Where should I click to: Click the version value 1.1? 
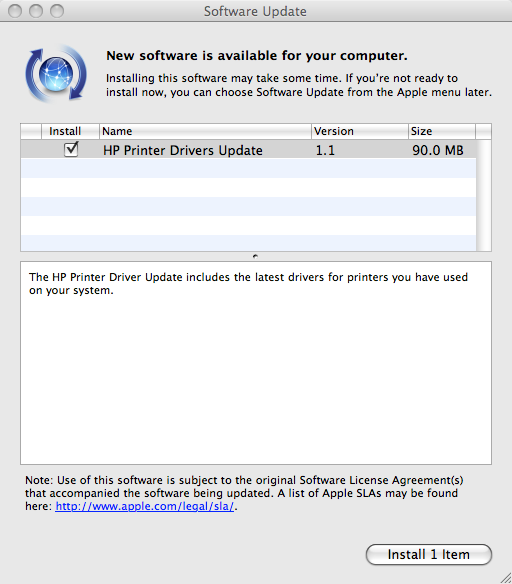(325, 150)
